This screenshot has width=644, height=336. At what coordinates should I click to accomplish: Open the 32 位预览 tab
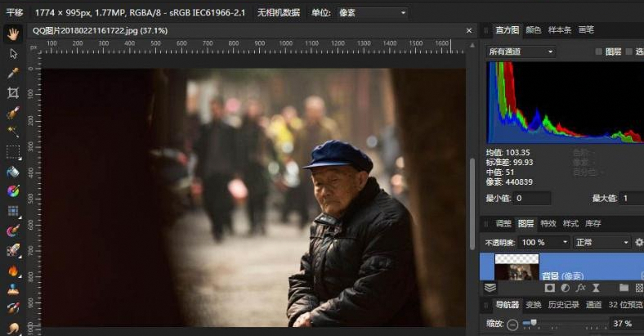coord(625,305)
